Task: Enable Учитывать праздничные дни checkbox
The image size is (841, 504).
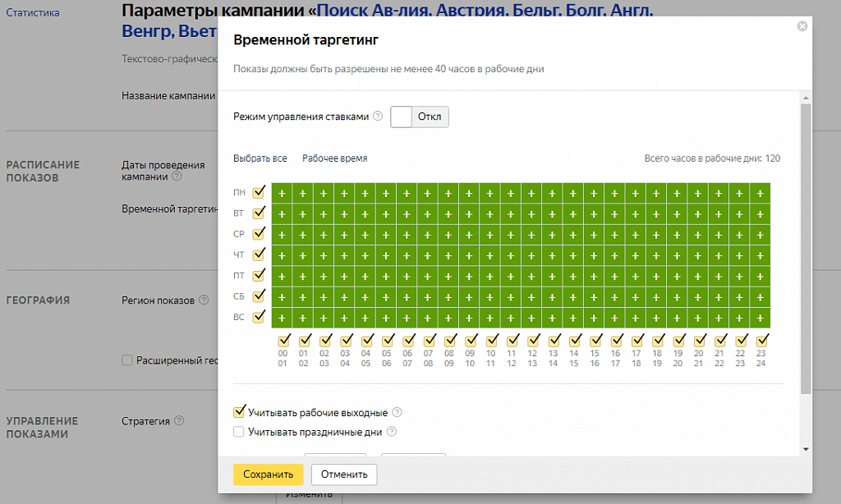Action: (239, 432)
